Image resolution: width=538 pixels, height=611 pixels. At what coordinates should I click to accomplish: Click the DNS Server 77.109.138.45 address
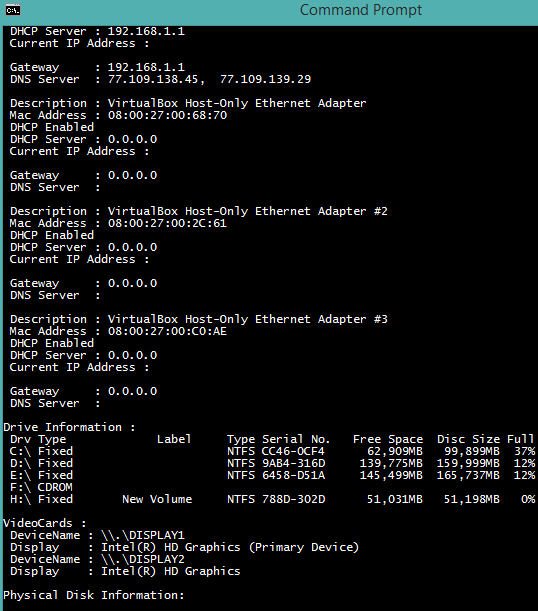pos(153,79)
